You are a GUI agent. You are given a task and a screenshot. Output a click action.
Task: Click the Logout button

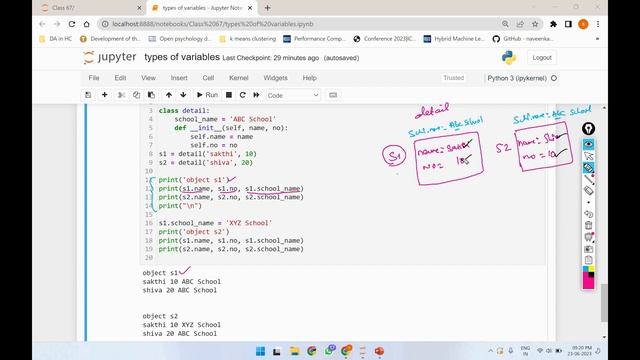[542, 58]
